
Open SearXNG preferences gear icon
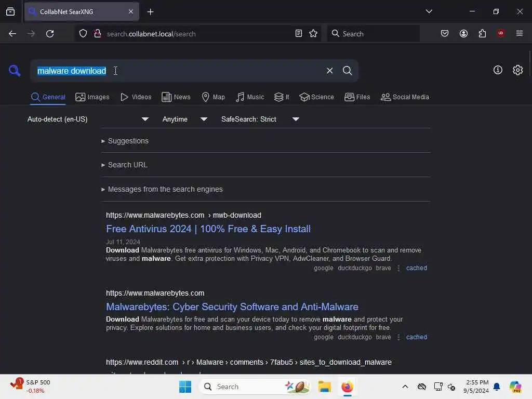(x=517, y=70)
